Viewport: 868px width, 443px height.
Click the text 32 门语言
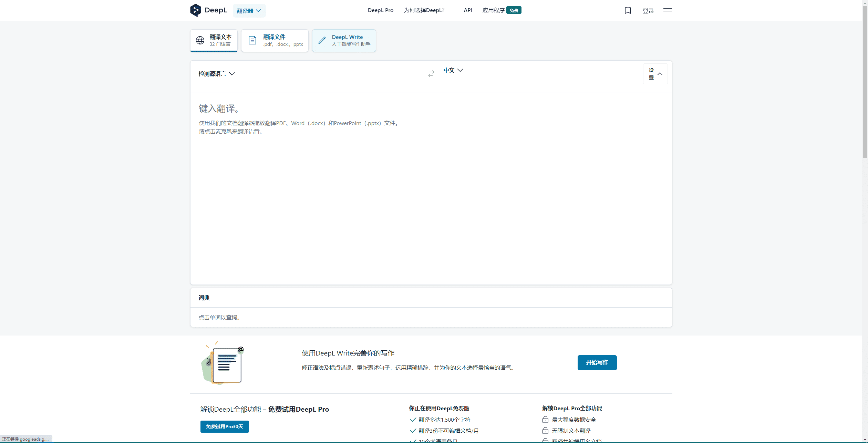pyautogui.click(x=220, y=44)
